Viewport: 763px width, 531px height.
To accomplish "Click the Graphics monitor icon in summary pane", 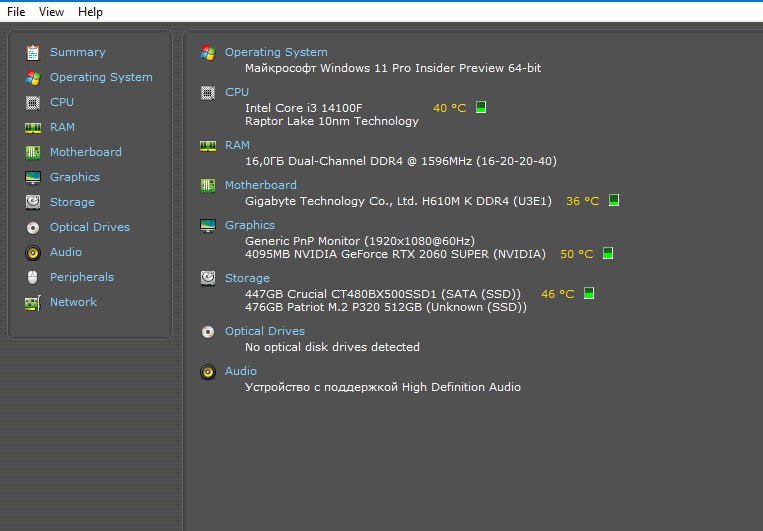I will coord(208,225).
